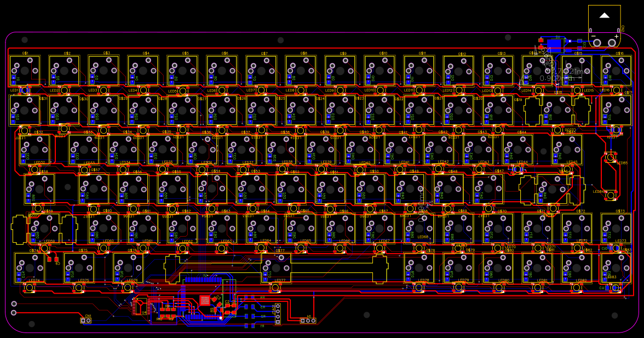Click the switch footprint labeled G$1
This screenshot has width=644, height=338.
coord(26,68)
